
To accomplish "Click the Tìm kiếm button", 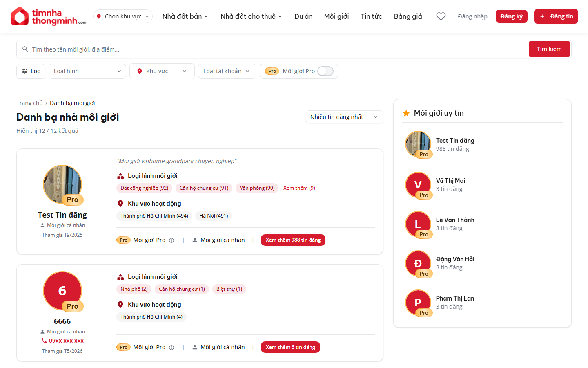I will [549, 49].
